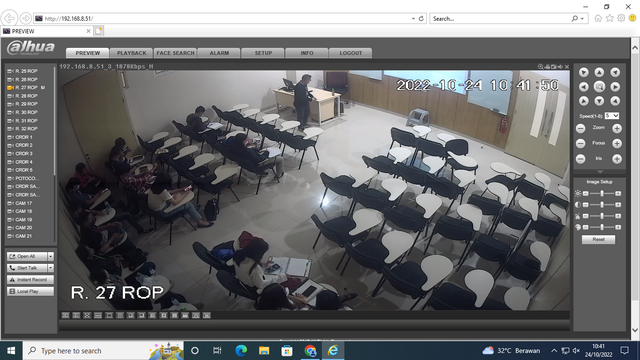Screen dimensions: 640x360
Task: Move PTZ camera diagonally down-right
Action: click(x=615, y=101)
